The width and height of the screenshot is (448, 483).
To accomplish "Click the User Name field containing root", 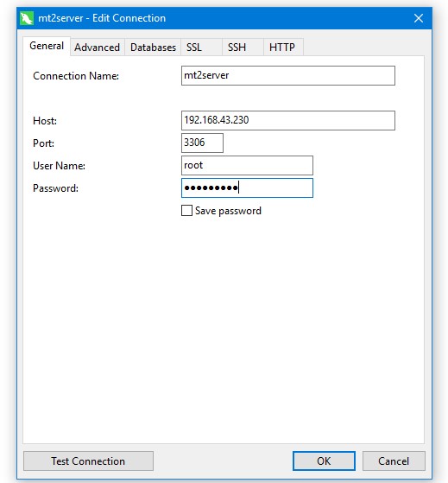I will point(247,165).
